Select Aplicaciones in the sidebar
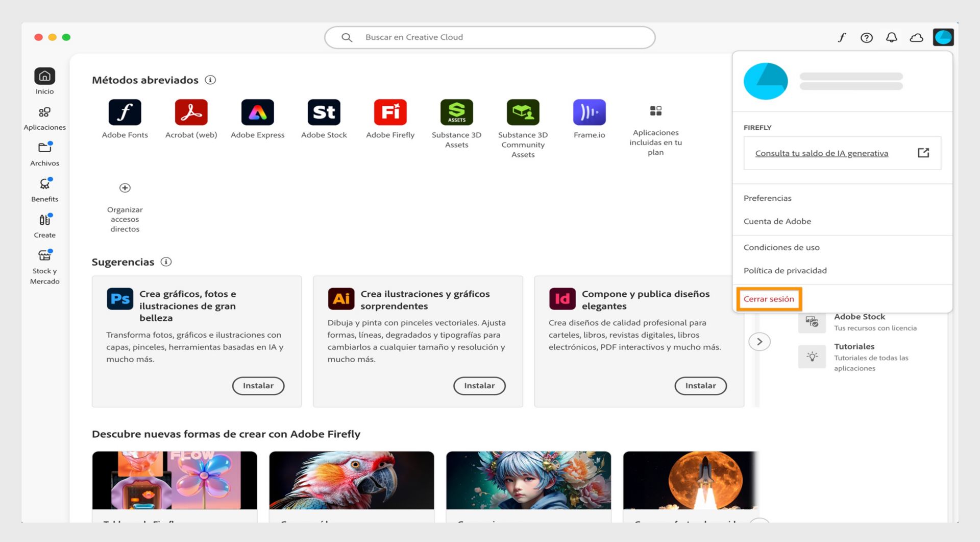Image resolution: width=980 pixels, height=542 pixels. [x=44, y=117]
